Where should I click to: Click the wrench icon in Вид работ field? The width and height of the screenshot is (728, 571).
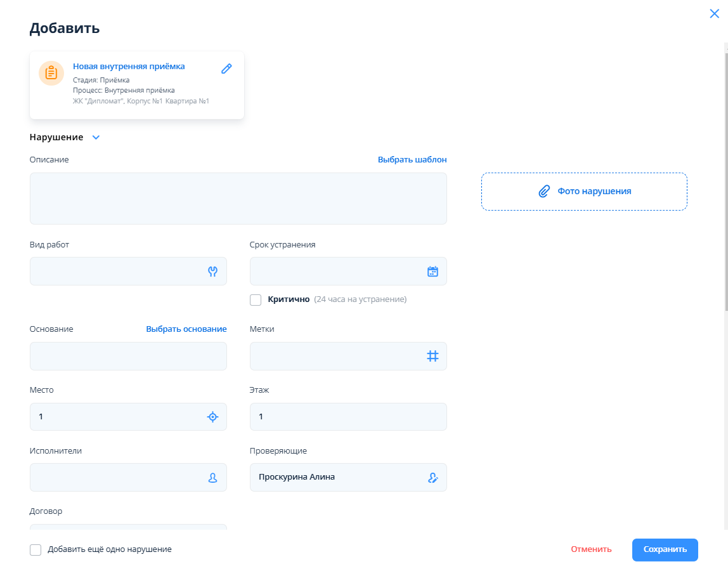tap(212, 272)
